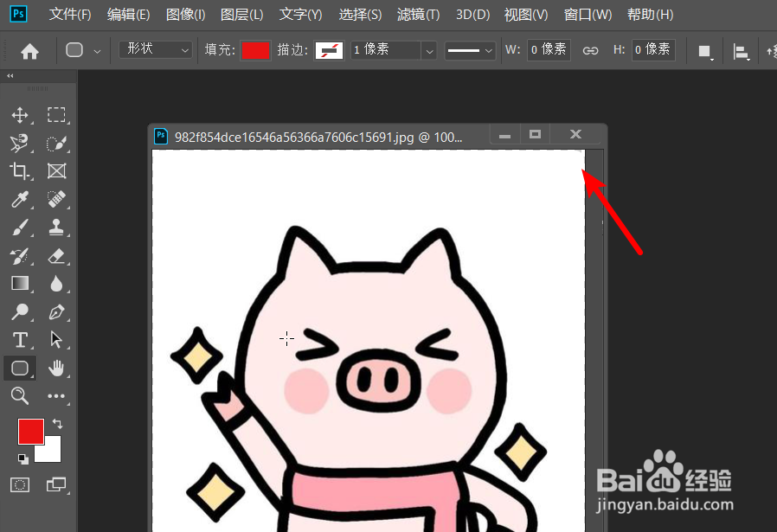This screenshot has width=777, height=532.
Task: Open the 图像(I) menu
Action: point(185,15)
